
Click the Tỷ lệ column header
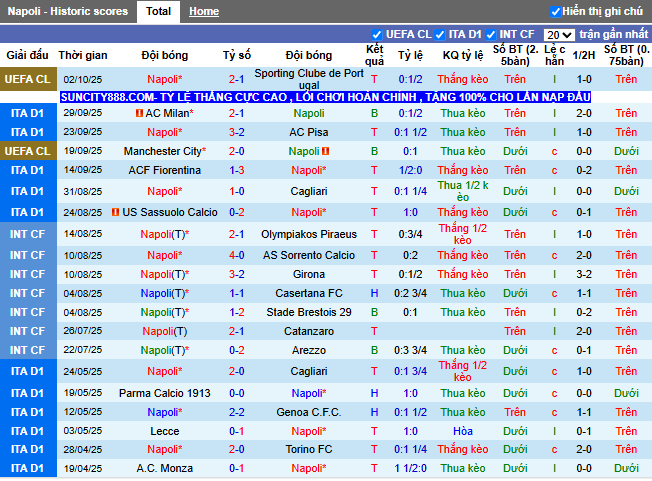point(410,55)
